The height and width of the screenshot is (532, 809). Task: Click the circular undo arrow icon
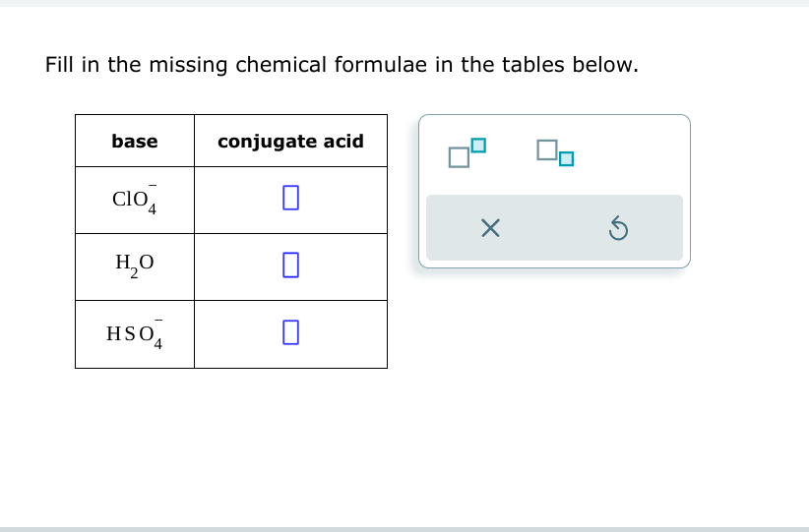pyautogui.click(x=618, y=228)
